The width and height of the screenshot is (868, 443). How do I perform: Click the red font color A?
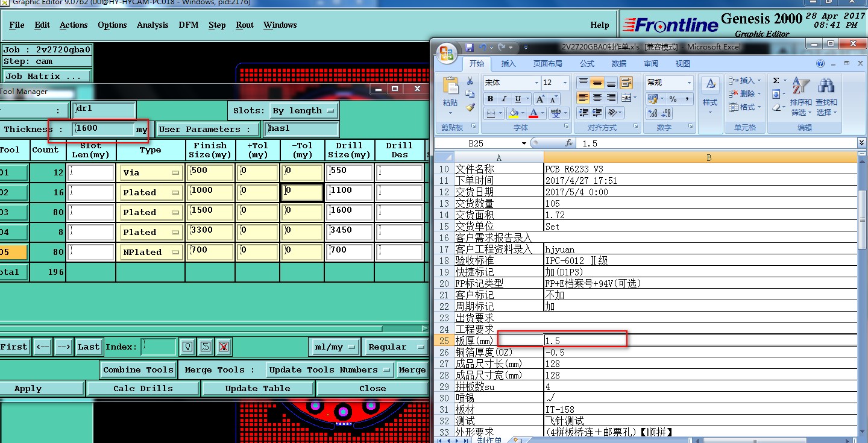[533, 113]
